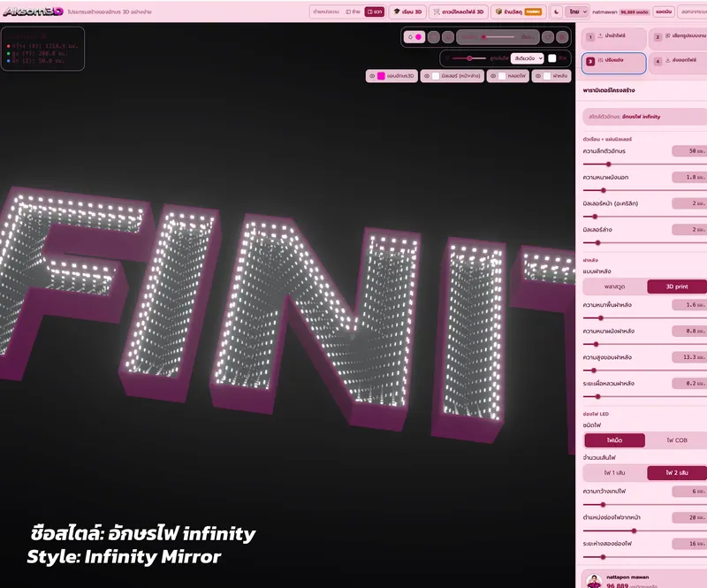Go to step 2 เลือกรูปแบบงาน tab
Screen dimensions: 707x588
click(x=678, y=38)
